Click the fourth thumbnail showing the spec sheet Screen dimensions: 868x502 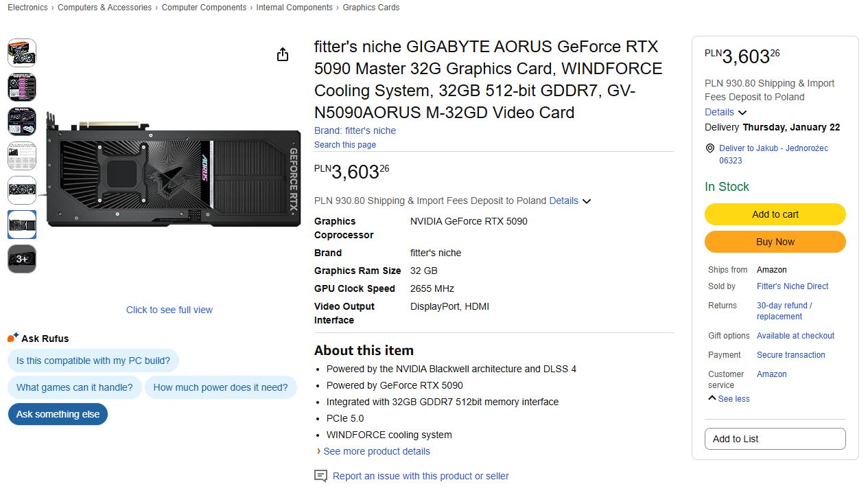tap(21, 155)
